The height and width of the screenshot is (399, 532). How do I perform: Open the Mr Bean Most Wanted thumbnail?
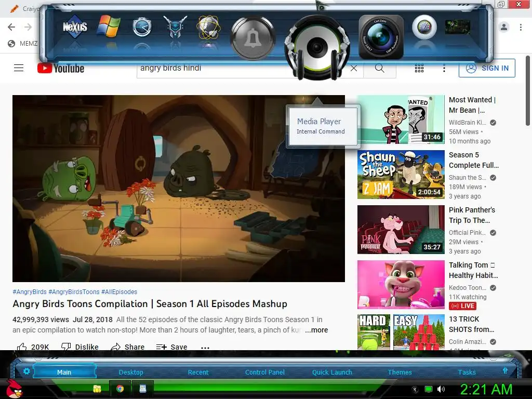coord(401,119)
